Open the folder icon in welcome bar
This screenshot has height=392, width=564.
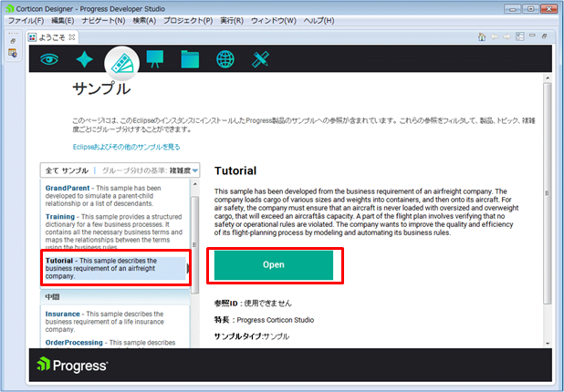[x=190, y=59]
